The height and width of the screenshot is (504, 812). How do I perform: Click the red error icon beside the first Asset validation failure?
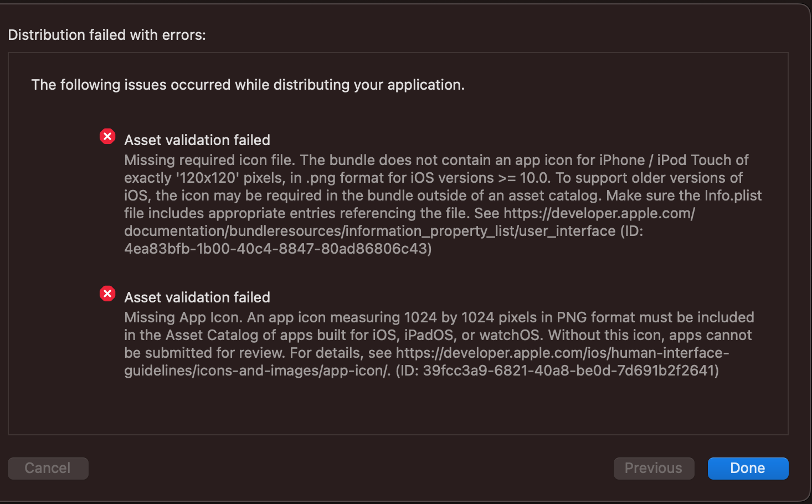107,136
